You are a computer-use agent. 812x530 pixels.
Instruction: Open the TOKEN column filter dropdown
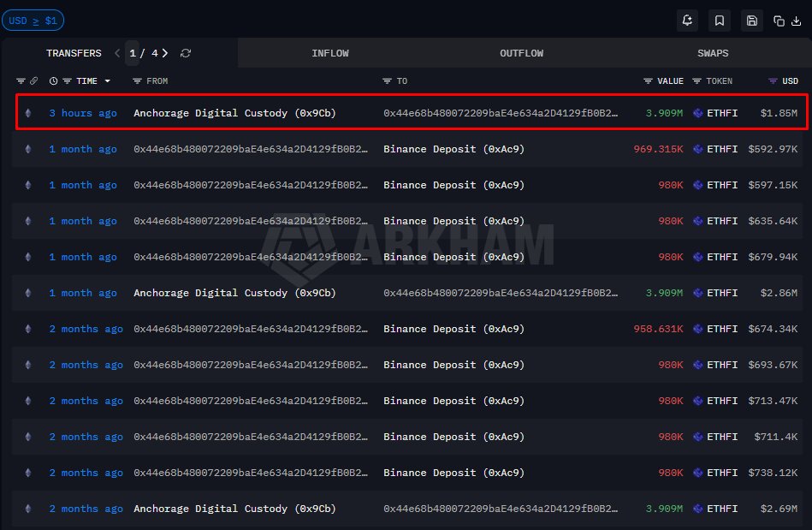[696, 81]
